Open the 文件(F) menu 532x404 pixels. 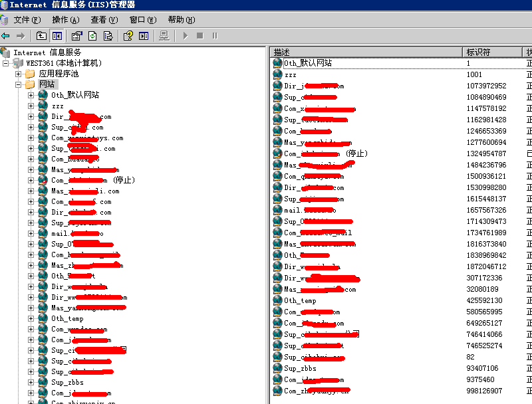click(27, 20)
